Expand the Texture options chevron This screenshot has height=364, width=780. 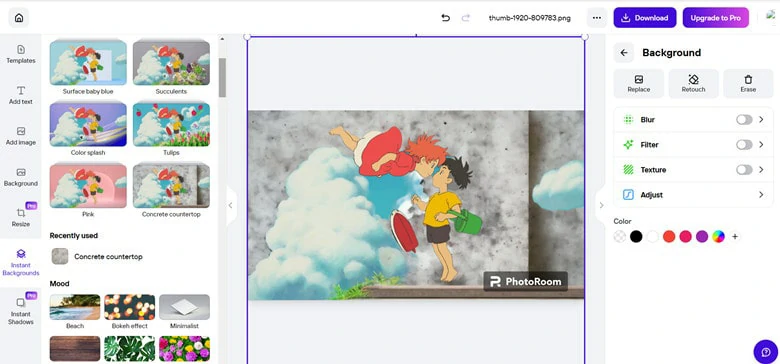761,170
